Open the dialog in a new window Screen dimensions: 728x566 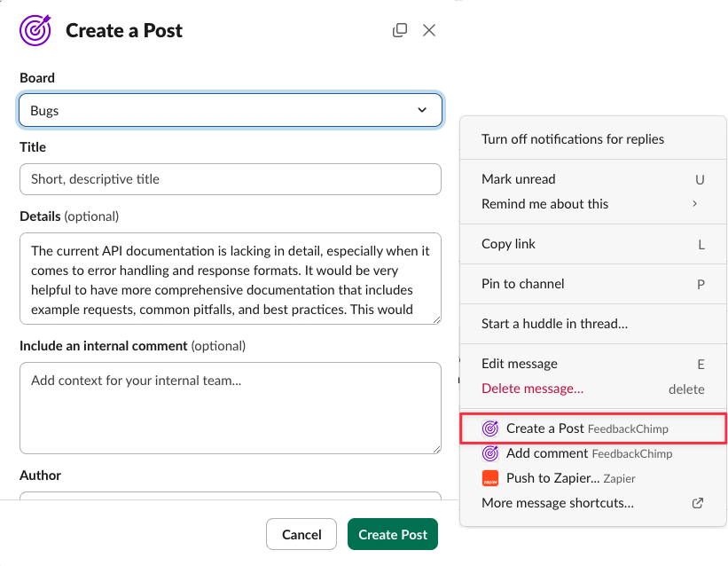pyautogui.click(x=400, y=30)
